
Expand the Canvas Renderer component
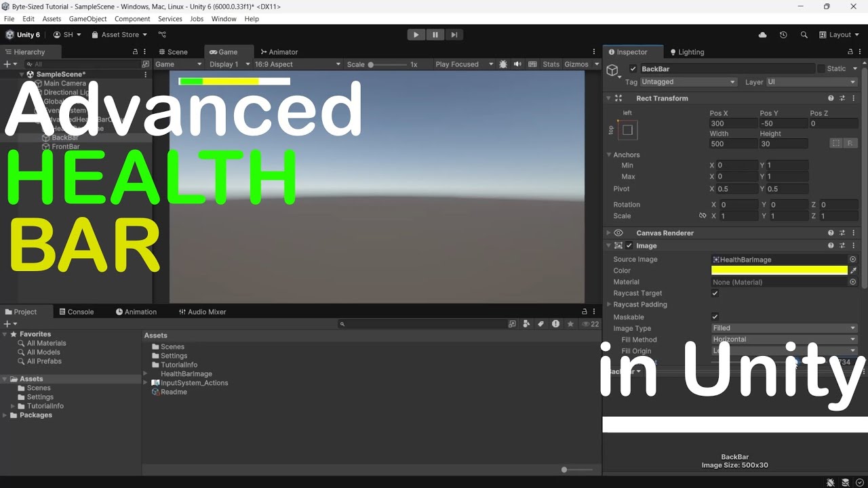pyautogui.click(x=608, y=233)
